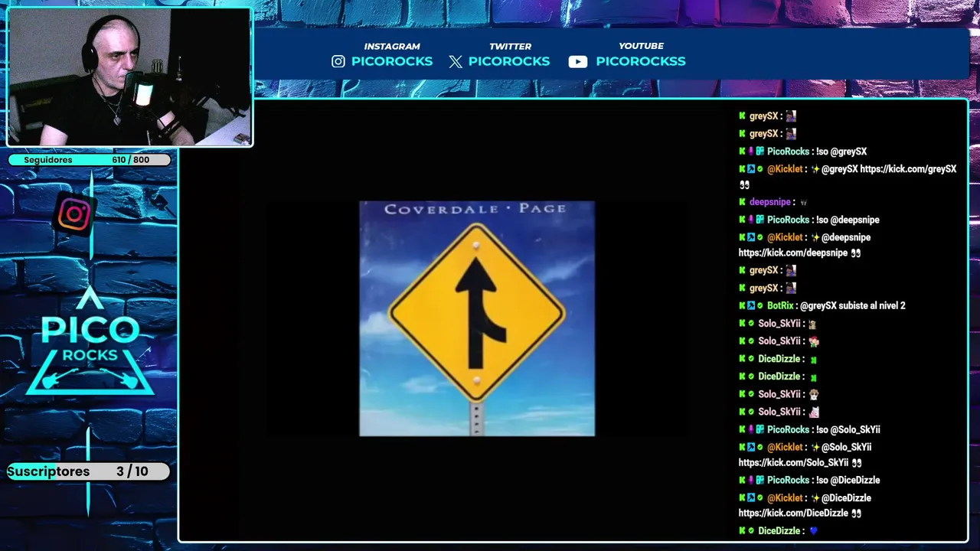Open the https://kick.com/DiceDizzle chat link
The width and height of the screenshot is (980, 551).
(x=793, y=513)
